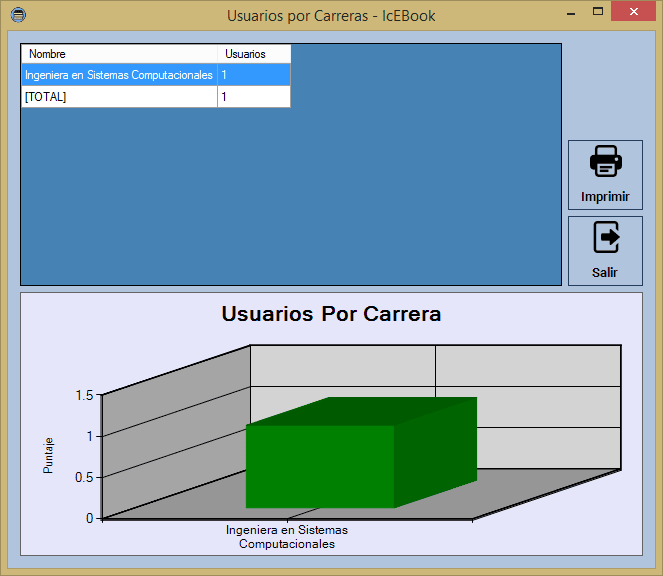Click the Usuarios value in the [TOTAL] row

click(254, 97)
